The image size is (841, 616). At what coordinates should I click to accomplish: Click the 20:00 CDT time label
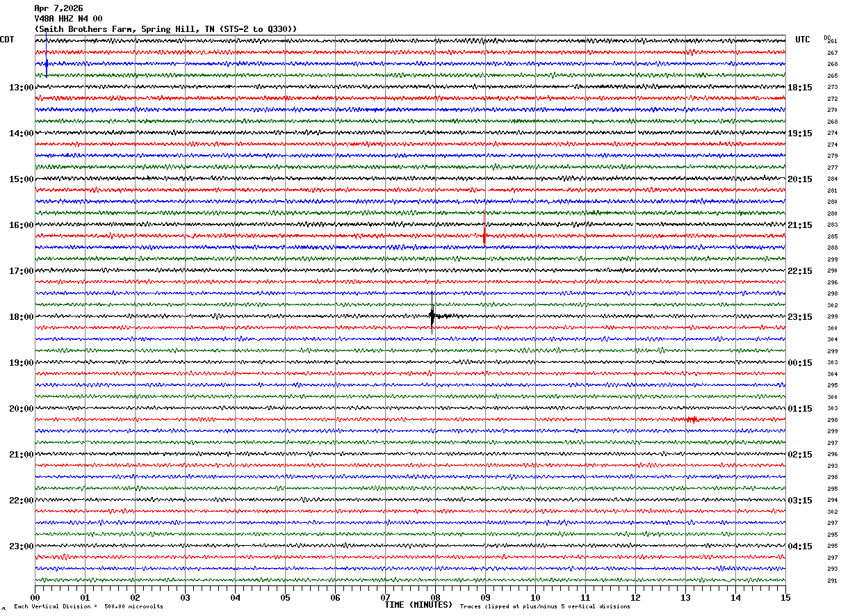22,409
